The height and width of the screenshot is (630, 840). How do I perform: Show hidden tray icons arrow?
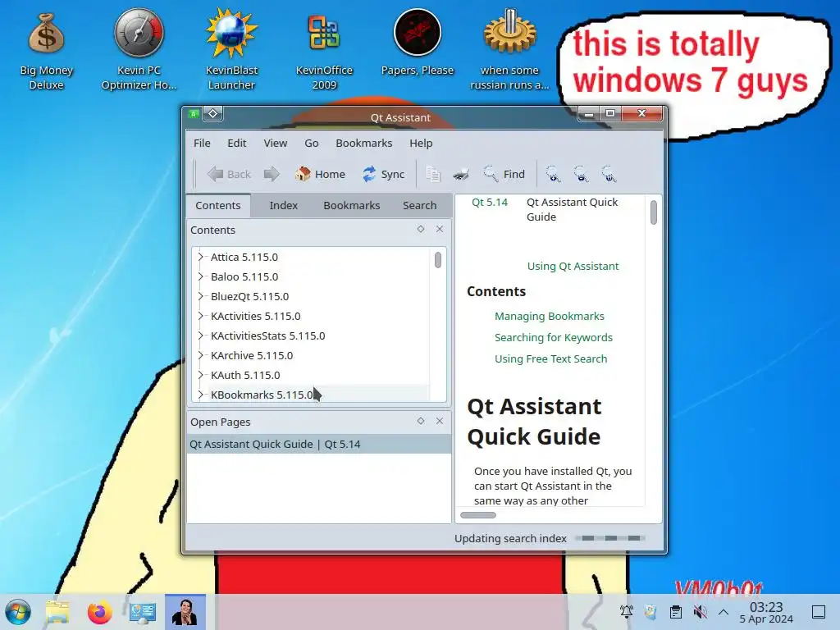[x=724, y=612]
